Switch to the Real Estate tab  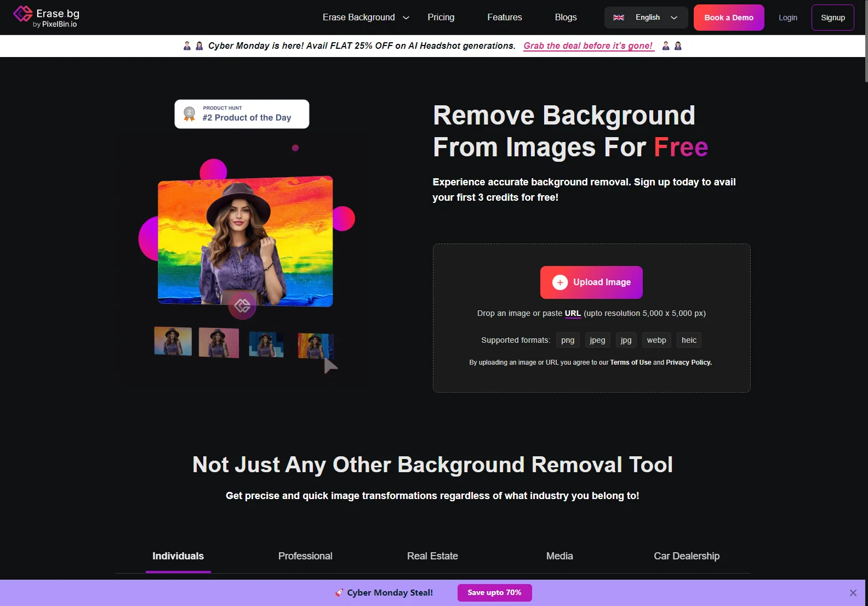pos(432,556)
